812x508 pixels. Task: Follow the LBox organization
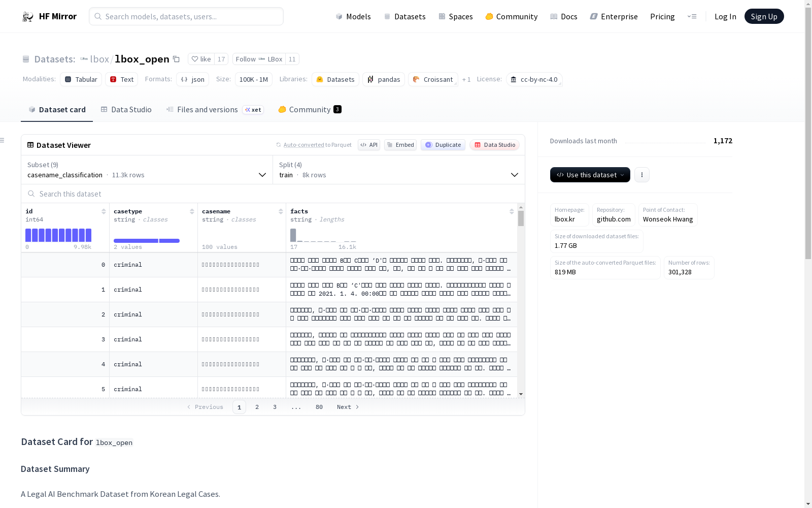[x=259, y=59]
